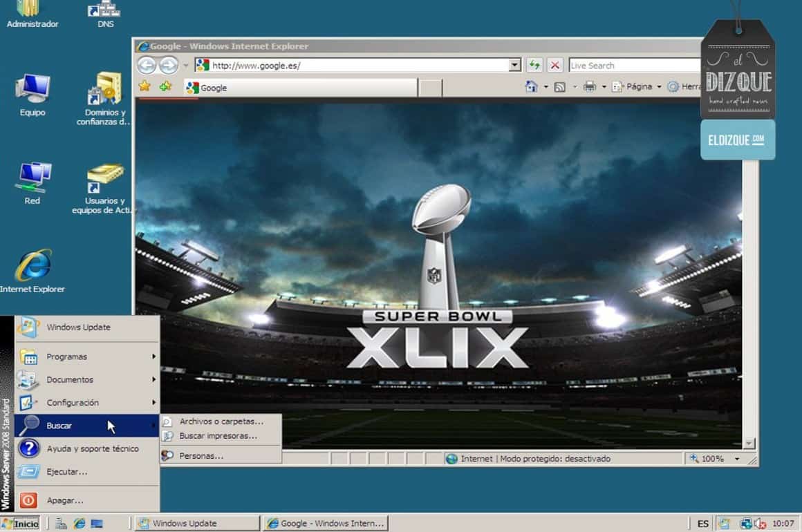
Task: Click the Server Manager quick launch icon
Action: pos(61,523)
